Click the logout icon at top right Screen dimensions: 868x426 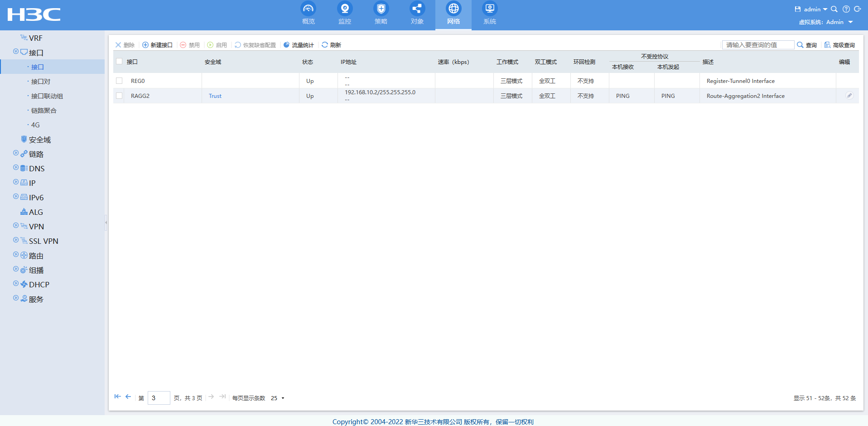(x=857, y=9)
